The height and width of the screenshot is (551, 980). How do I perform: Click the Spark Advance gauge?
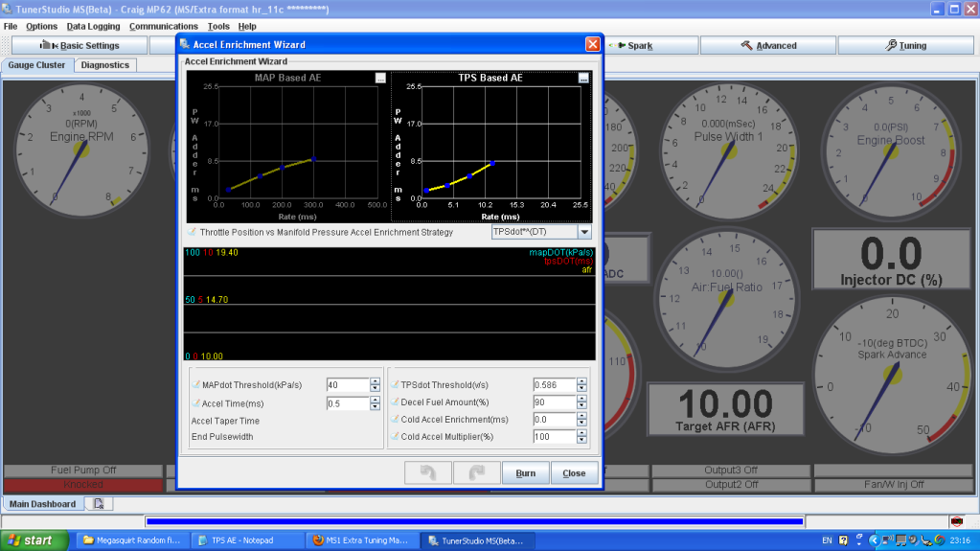(x=892, y=376)
